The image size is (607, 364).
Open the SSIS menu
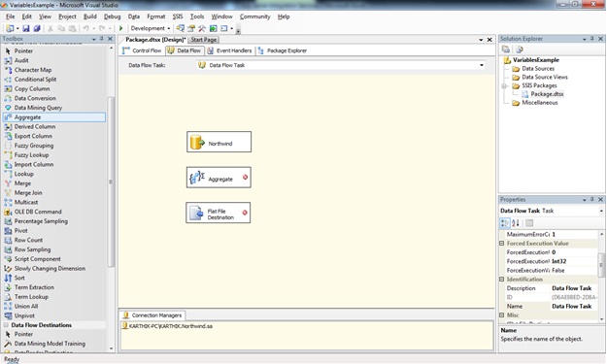[178, 17]
